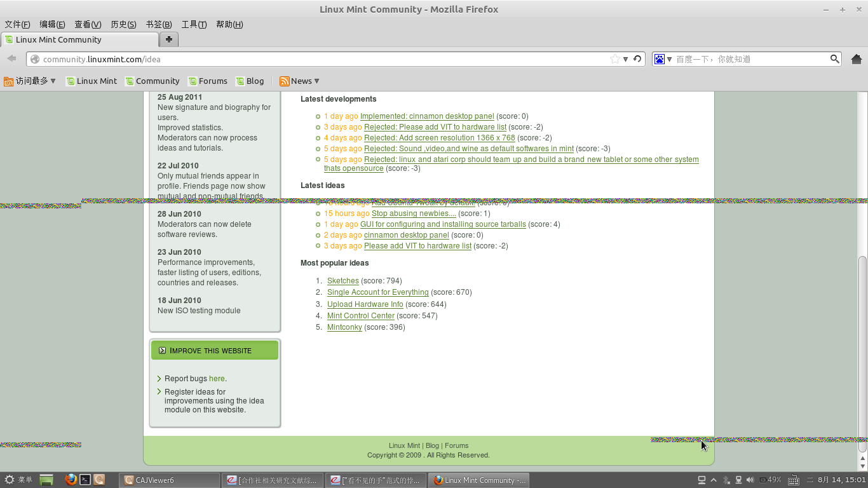Open 'Implemented: cinnamon desktop panel' link
This screenshot has width=868, height=488.
click(427, 116)
